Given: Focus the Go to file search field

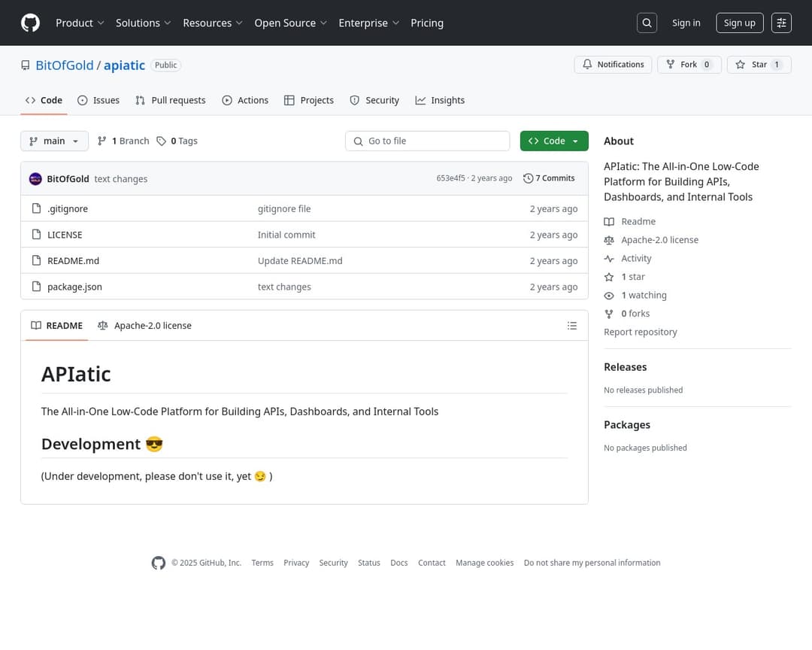Looking at the screenshot, I should coord(427,141).
